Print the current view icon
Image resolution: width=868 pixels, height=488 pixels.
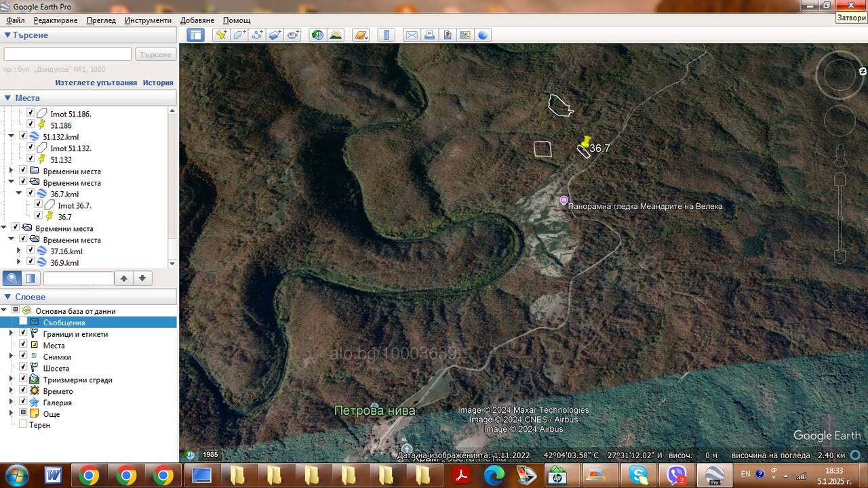pos(430,35)
